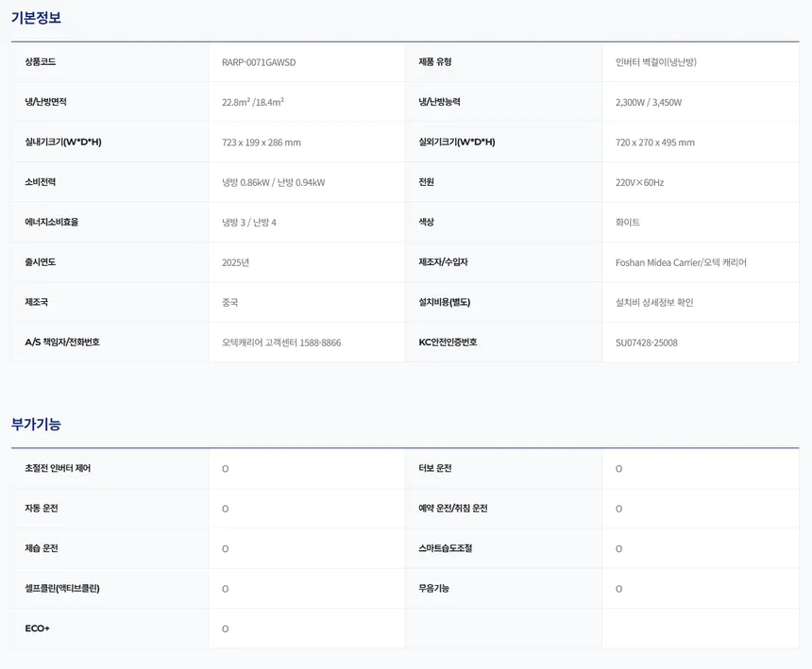Select the 자동 운전 label

[42, 508]
